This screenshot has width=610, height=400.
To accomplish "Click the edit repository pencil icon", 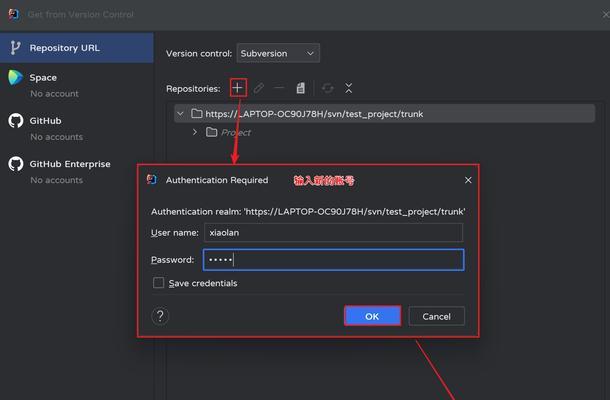I will coord(259,88).
